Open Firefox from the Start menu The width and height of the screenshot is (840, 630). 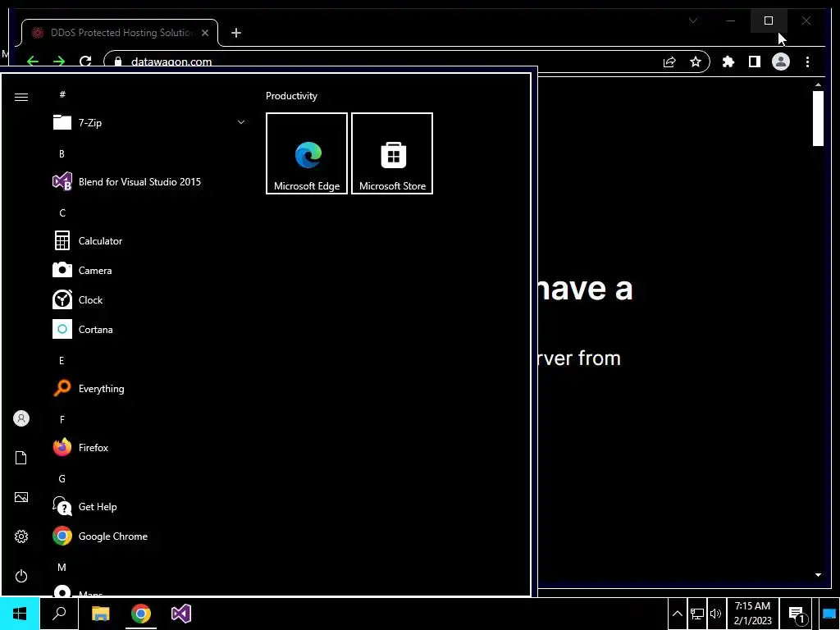click(149, 447)
